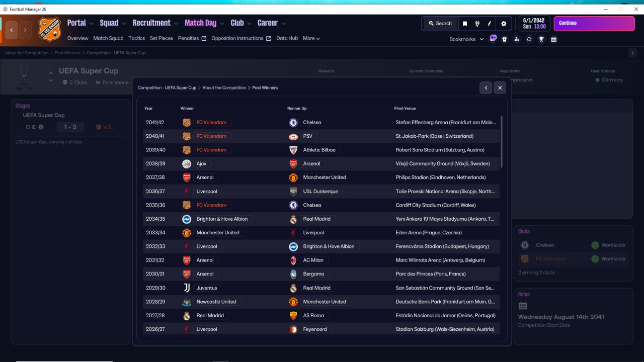
Task: Expand the Bookmarks dropdown
Action: click(x=481, y=39)
